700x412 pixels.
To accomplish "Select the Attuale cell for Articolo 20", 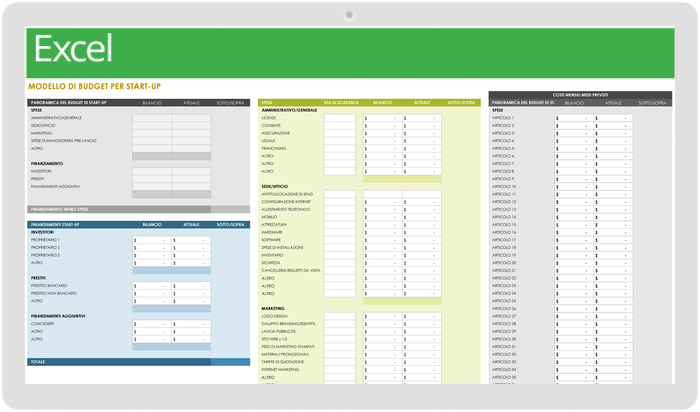I will [x=613, y=263].
